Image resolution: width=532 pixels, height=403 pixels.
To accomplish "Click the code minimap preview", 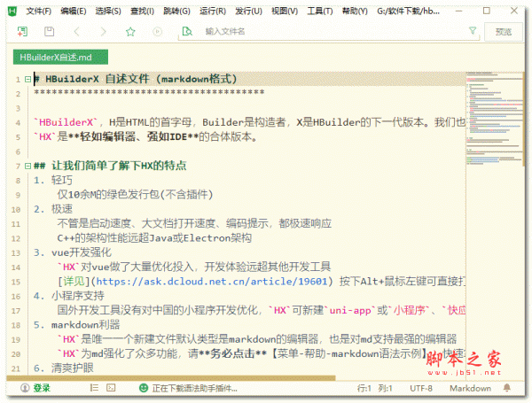I will (495, 119).
